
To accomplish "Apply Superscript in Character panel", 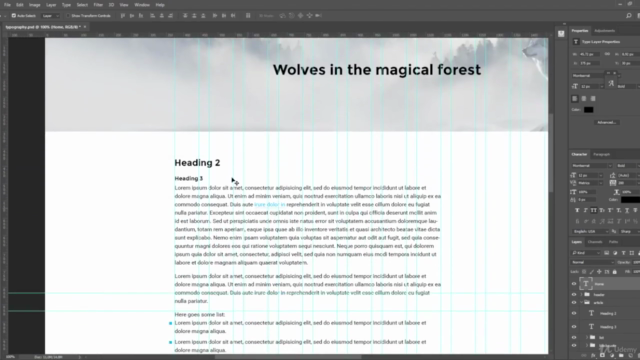I will coord(610,210).
